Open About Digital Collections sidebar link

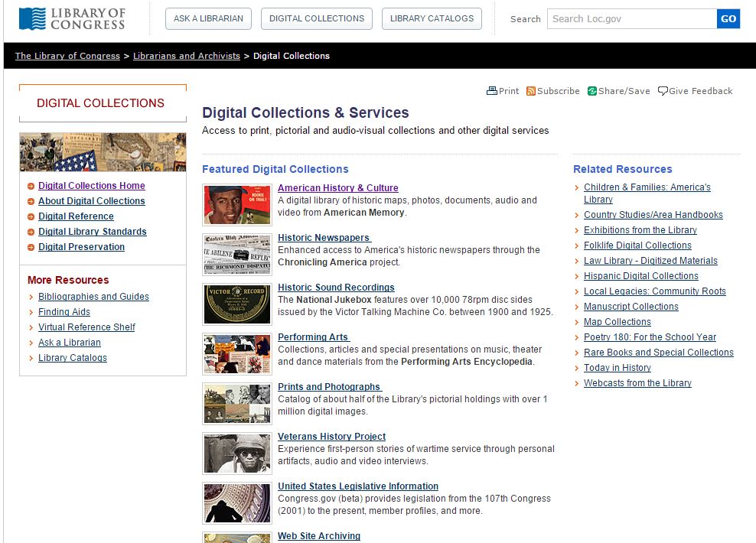92,201
